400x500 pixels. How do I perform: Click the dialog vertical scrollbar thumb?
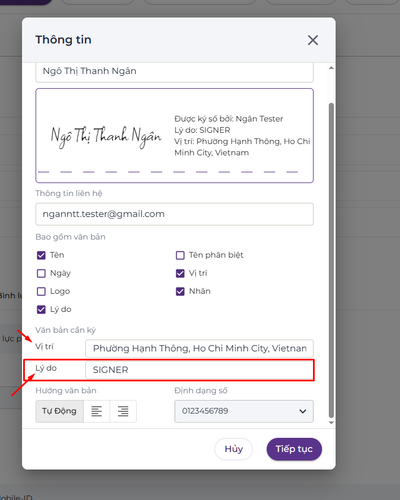click(x=331, y=260)
